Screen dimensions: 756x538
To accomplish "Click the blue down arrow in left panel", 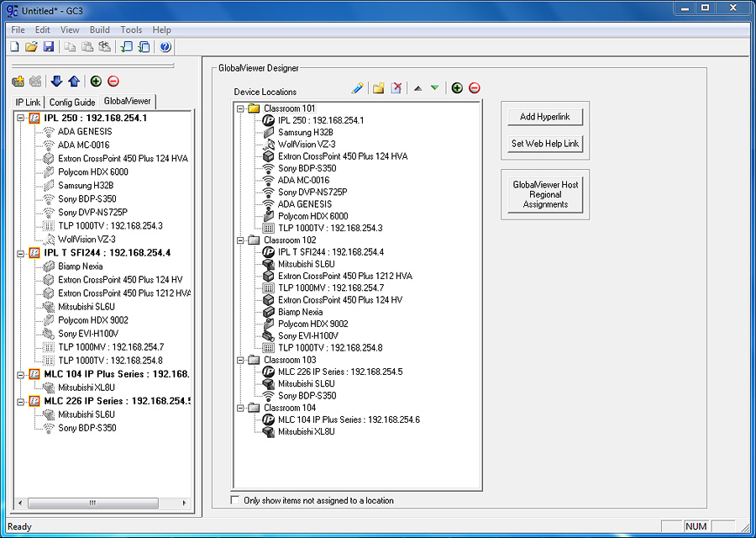I will pos(56,81).
